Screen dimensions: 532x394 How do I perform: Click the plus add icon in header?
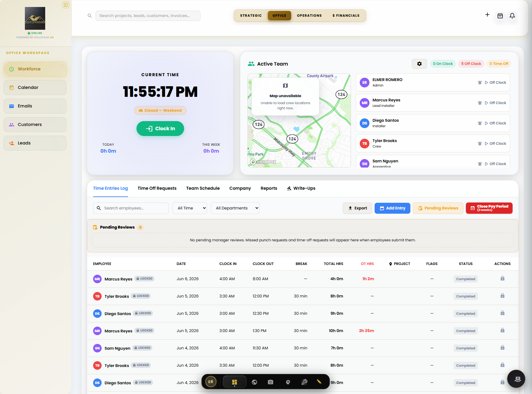[x=487, y=15]
